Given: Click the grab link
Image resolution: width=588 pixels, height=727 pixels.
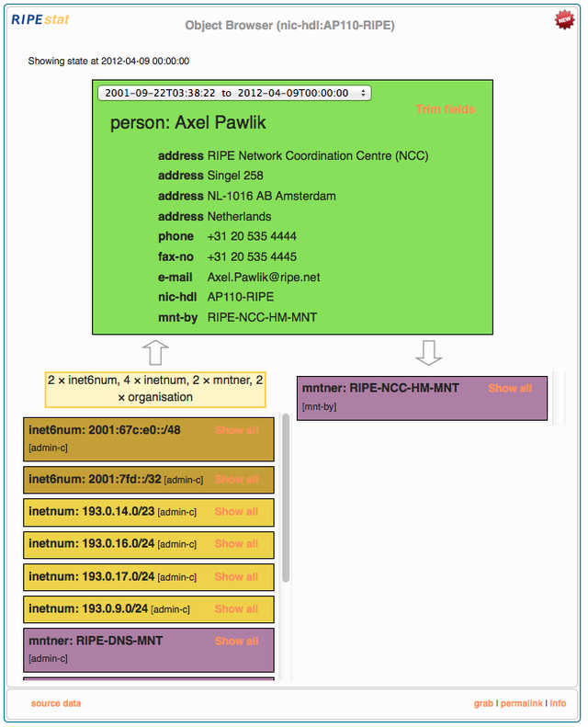Looking at the screenshot, I should click(x=483, y=703).
